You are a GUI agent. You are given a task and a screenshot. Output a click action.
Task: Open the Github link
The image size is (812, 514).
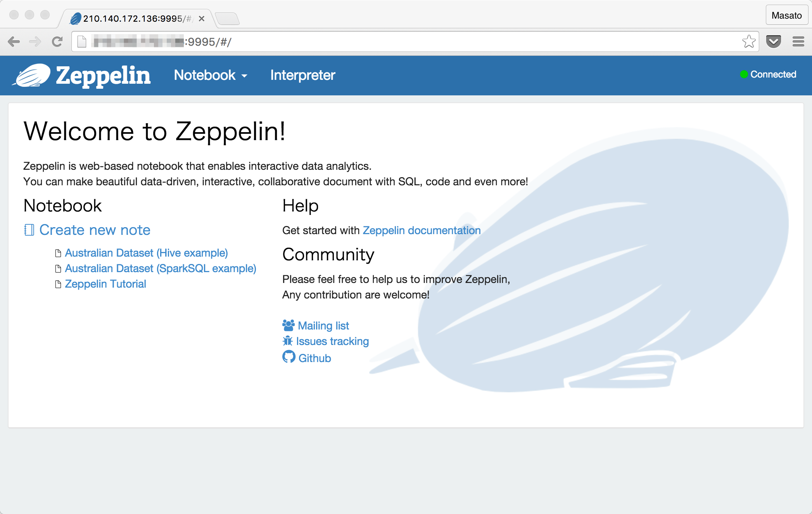314,358
